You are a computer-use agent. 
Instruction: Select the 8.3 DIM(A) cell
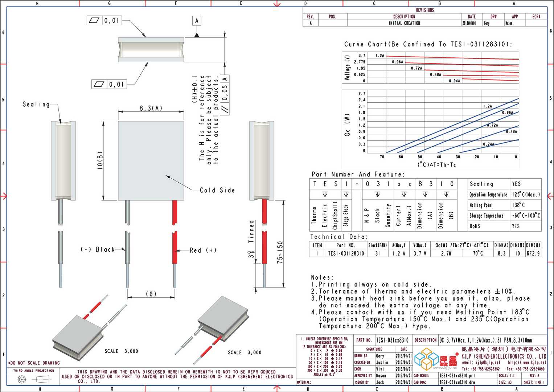(x=501, y=253)
